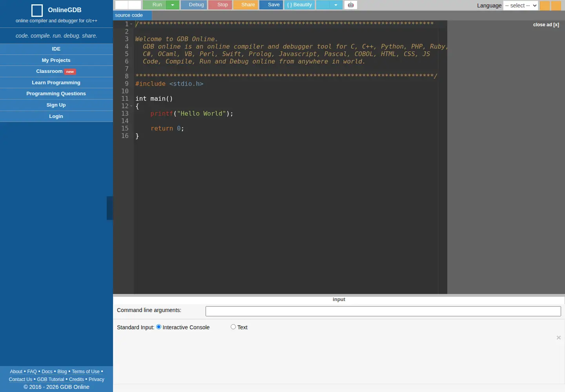Save the current project
Image resolution: width=565 pixels, height=392 pixels.
(x=271, y=5)
